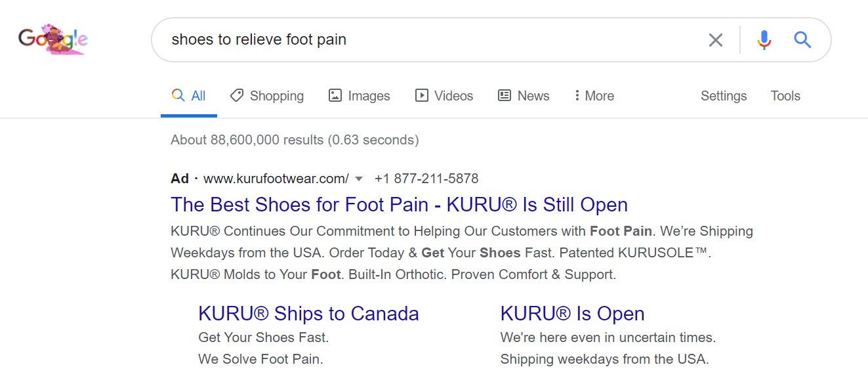Open "KURU® Is Open" sitelink
Screen dimensions: 868x388
pyautogui.click(x=572, y=313)
